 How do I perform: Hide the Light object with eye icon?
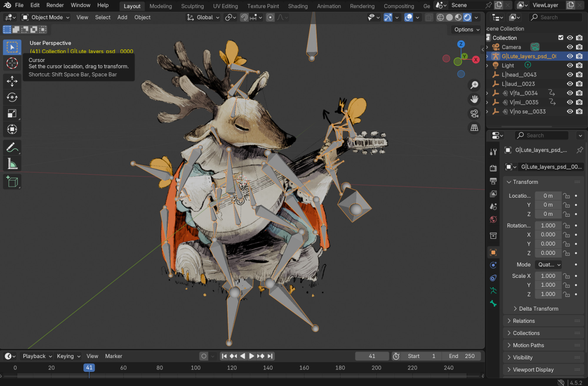pos(570,65)
